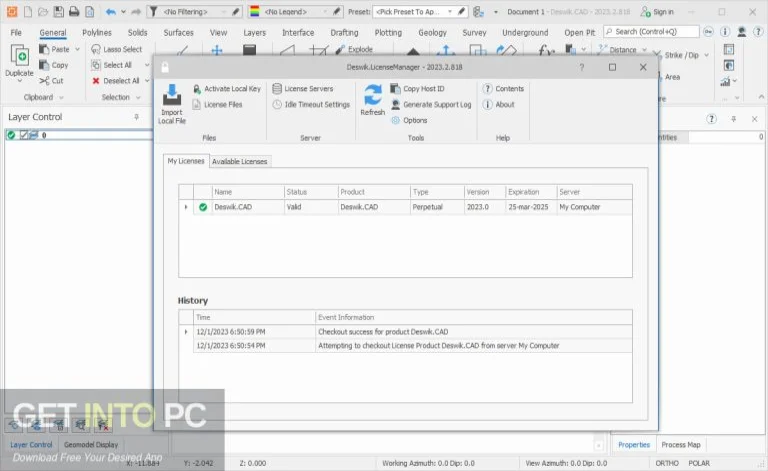This screenshot has height=471, width=768.
Task: Switch to Properties tab
Action: (634, 445)
